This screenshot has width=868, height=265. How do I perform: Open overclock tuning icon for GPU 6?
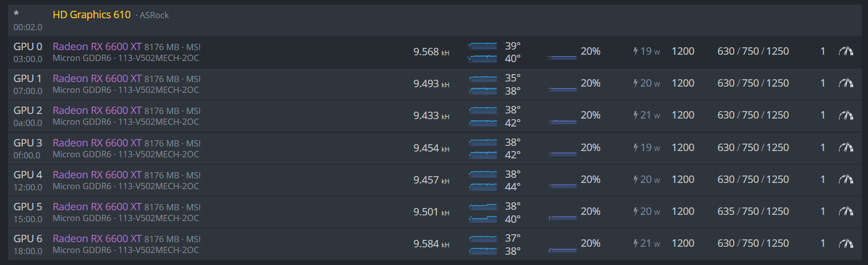coord(846,243)
